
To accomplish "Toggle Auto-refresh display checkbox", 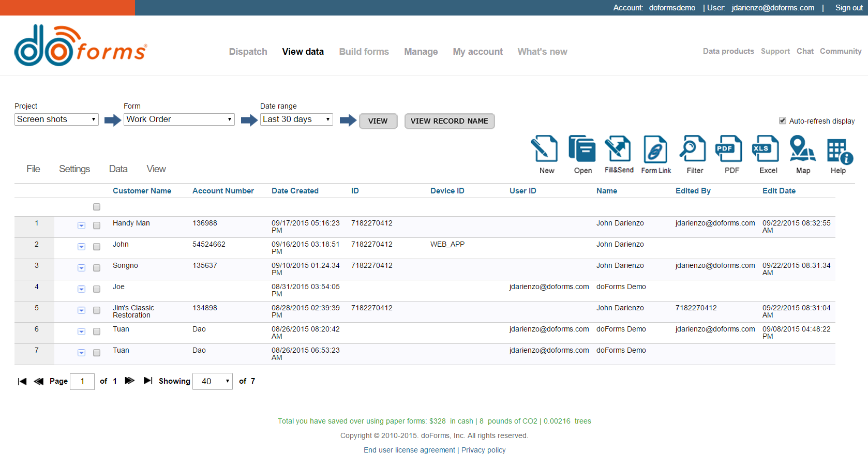I will tap(783, 120).
